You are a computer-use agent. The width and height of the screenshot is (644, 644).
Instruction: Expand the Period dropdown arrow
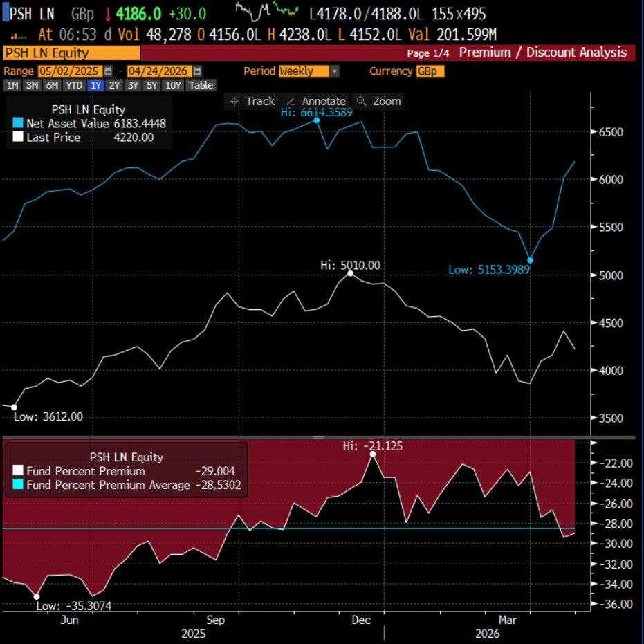coord(335,71)
